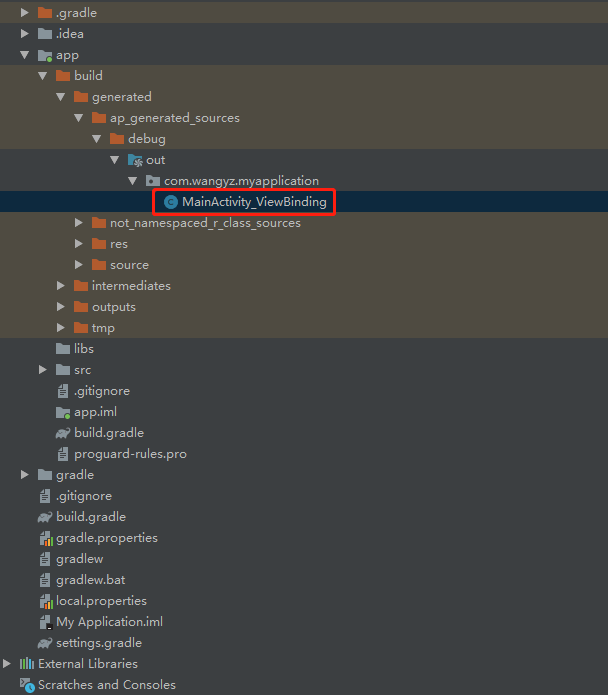Viewport: 608px width, 695px height.
Task: Click the gradlew.bat file icon
Action: click(45, 580)
